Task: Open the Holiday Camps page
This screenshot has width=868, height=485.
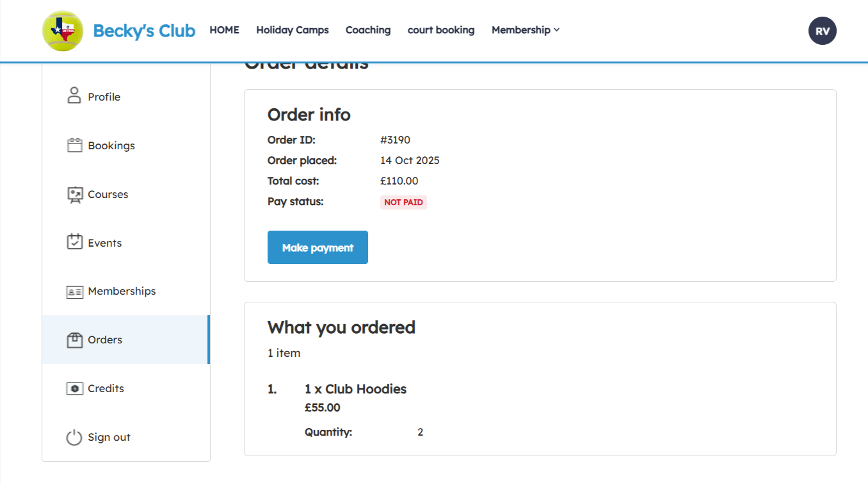Action: 293,30
